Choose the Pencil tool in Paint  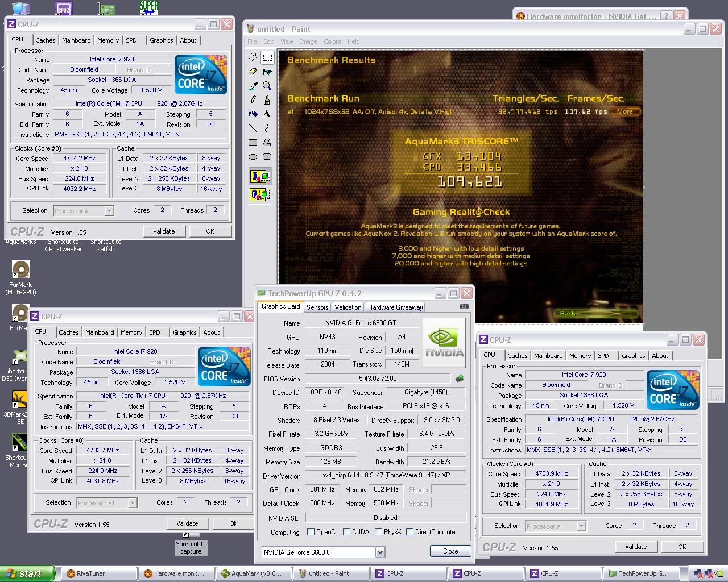click(253, 100)
